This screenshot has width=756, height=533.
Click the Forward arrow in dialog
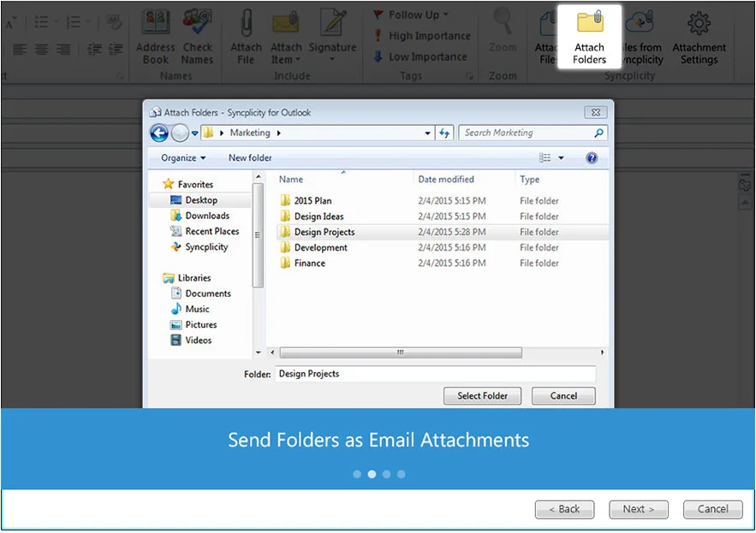180,133
